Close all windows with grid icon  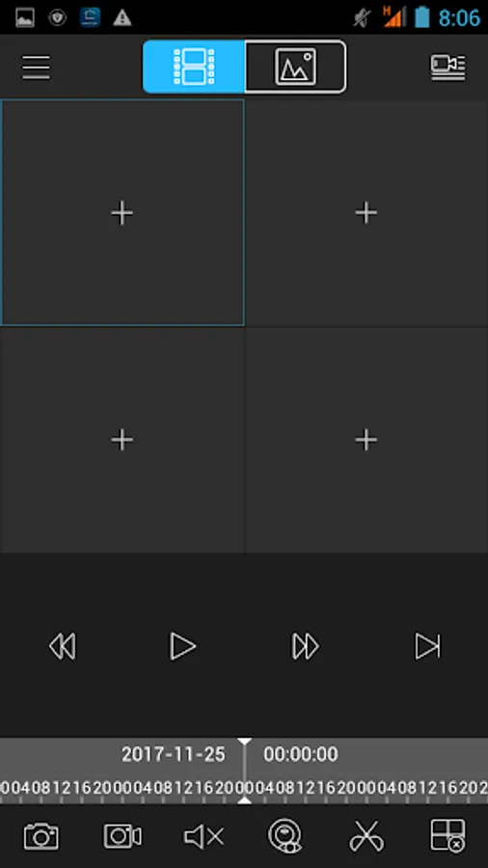point(447,836)
